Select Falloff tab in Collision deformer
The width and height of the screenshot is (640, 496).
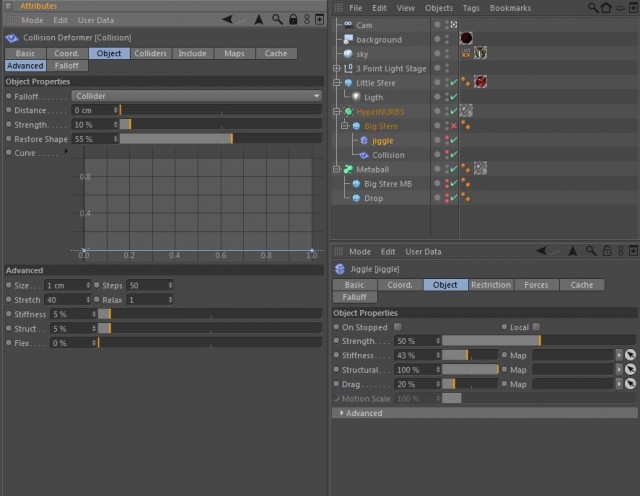tap(67, 65)
